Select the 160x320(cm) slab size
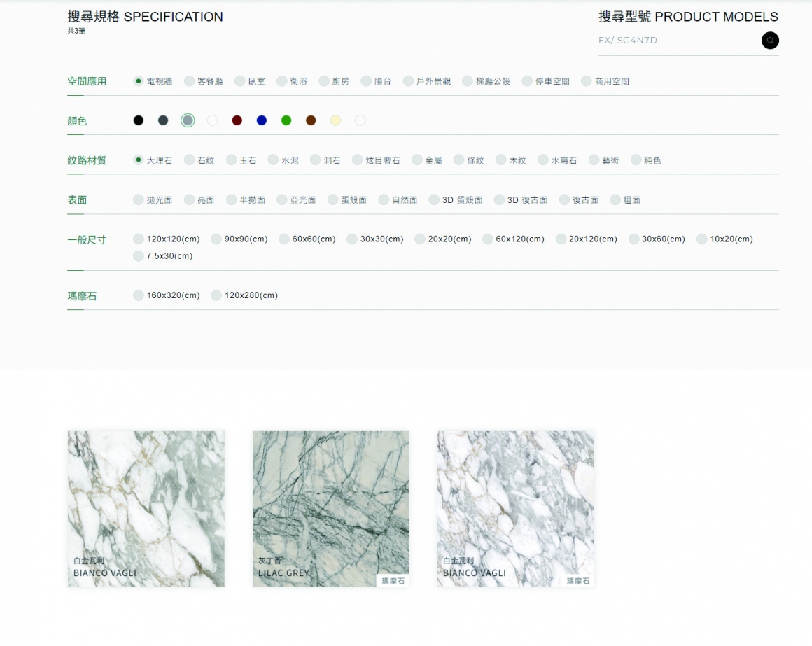Screen dimensions: 812x646 click(x=139, y=295)
